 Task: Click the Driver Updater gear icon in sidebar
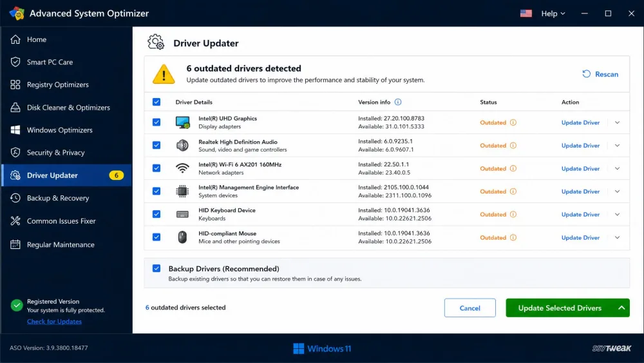click(x=15, y=175)
